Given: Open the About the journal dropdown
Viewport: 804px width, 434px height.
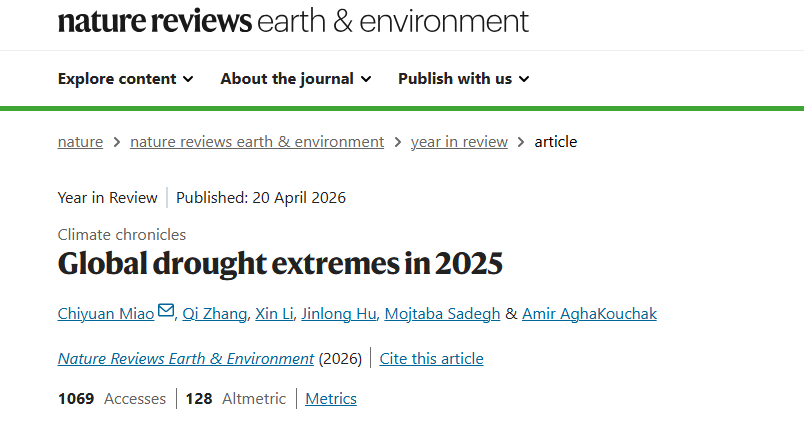Looking at the screenshot, I should (295, 78).
